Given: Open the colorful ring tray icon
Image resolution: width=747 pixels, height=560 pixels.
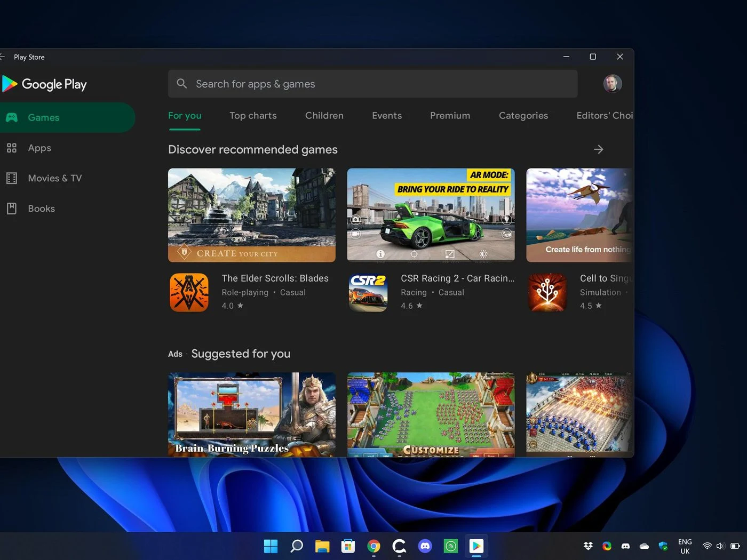Looking at the screenshot, I should 607,546.
